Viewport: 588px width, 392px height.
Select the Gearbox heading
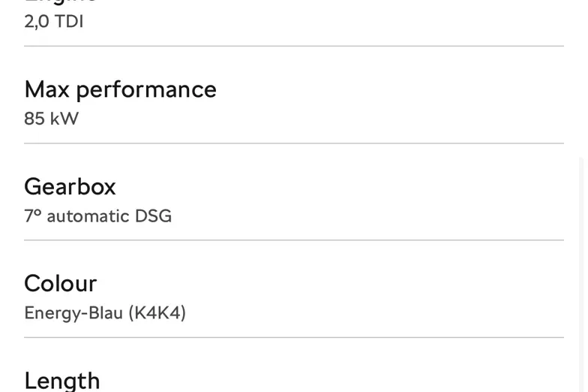(70, 186)
